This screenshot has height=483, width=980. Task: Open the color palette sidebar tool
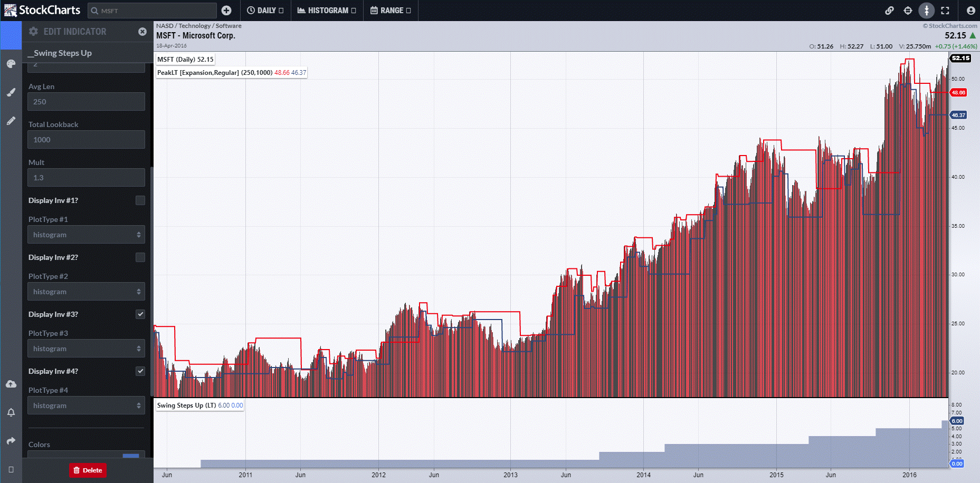click(11, 64)
